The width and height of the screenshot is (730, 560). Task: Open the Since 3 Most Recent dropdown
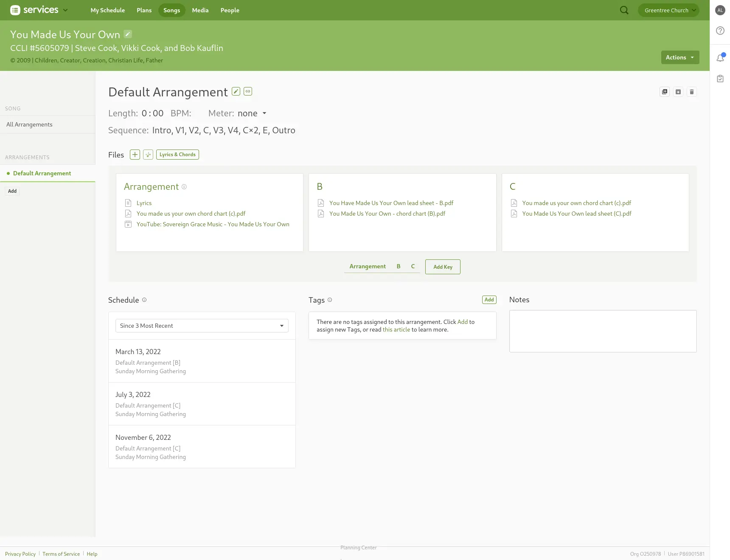pos(202,326)
